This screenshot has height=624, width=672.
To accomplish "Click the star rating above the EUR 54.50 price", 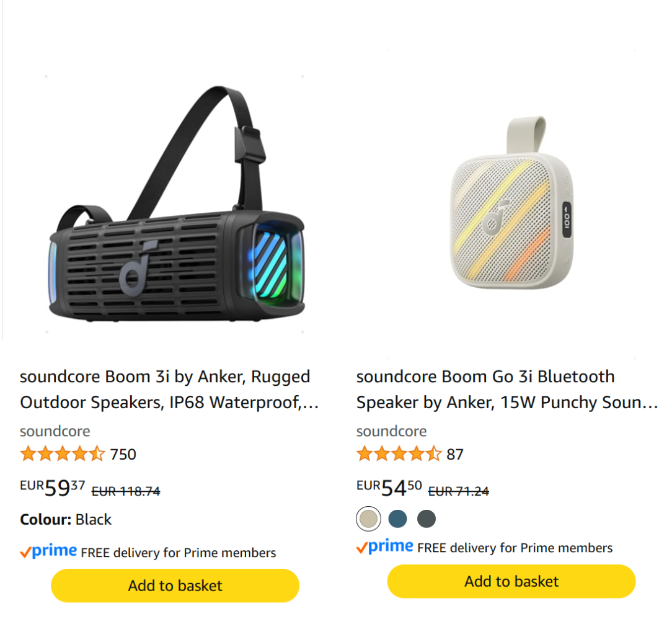I will (x=399, y=454).
